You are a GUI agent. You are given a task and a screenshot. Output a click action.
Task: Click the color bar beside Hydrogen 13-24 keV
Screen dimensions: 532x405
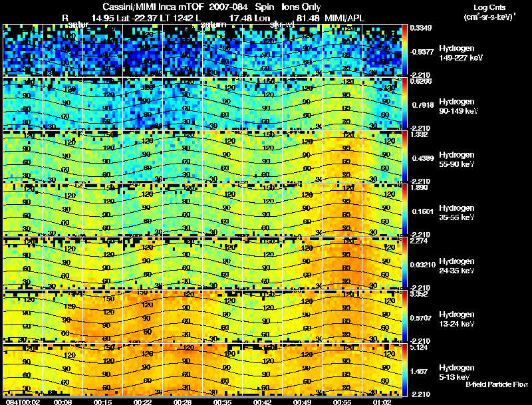click(404, 317)
